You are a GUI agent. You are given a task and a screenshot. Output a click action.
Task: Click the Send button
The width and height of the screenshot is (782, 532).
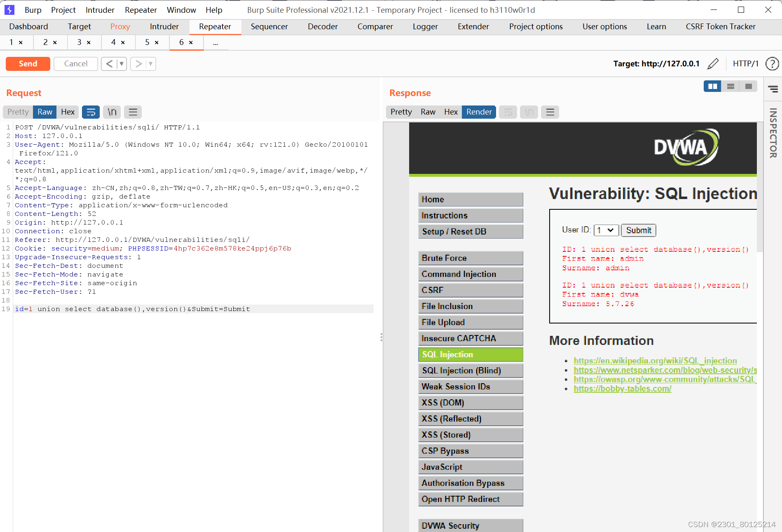28,64
